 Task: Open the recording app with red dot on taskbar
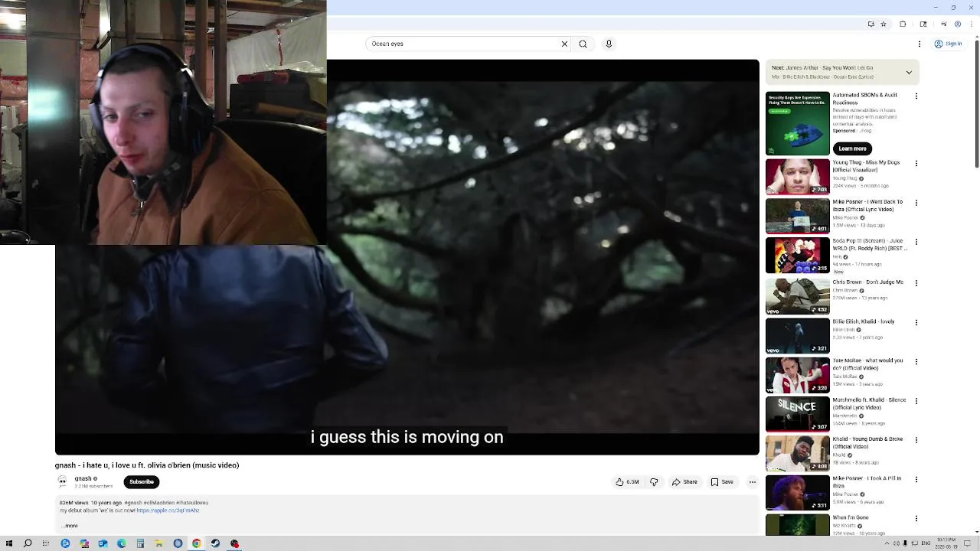coord(234,543)
